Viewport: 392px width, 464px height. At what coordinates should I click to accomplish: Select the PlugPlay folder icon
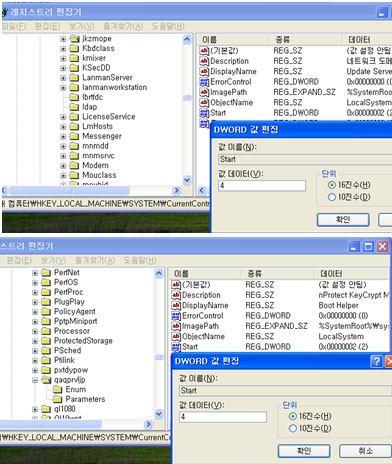(x=46, y=302)
